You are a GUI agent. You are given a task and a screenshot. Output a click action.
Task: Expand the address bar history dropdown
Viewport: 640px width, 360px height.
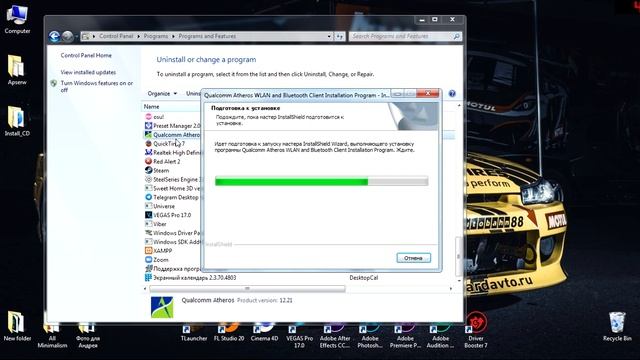329,36
